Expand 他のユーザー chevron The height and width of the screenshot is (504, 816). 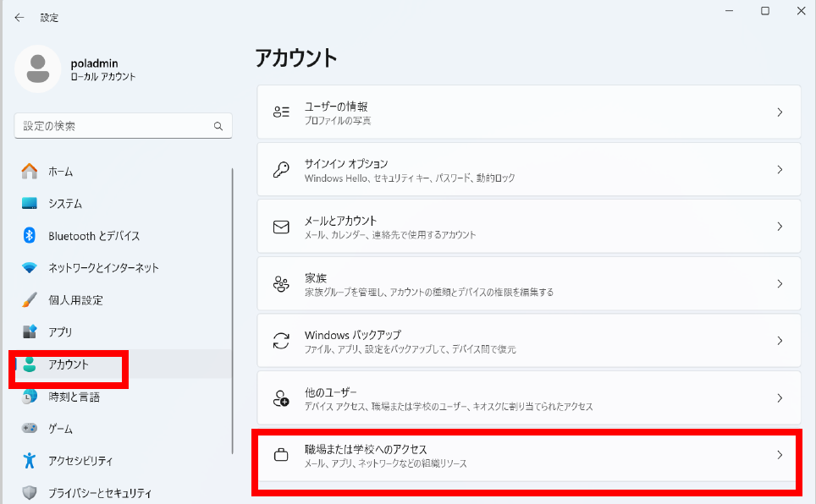click(780, 398)
